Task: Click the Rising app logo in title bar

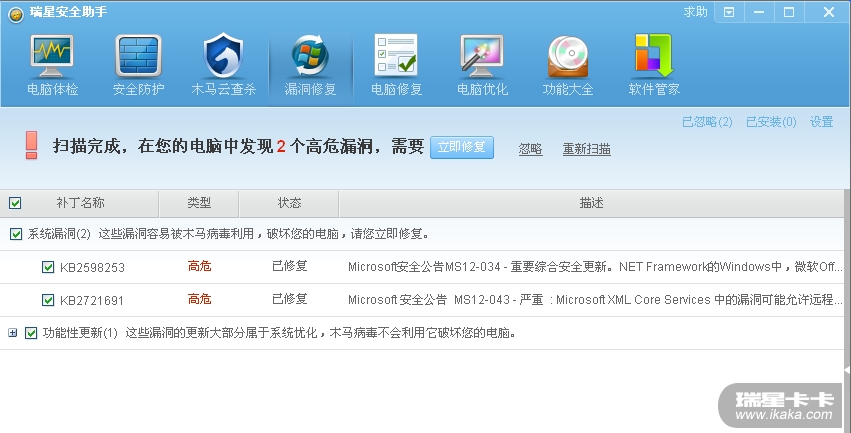Action: (x=16, y=15)
